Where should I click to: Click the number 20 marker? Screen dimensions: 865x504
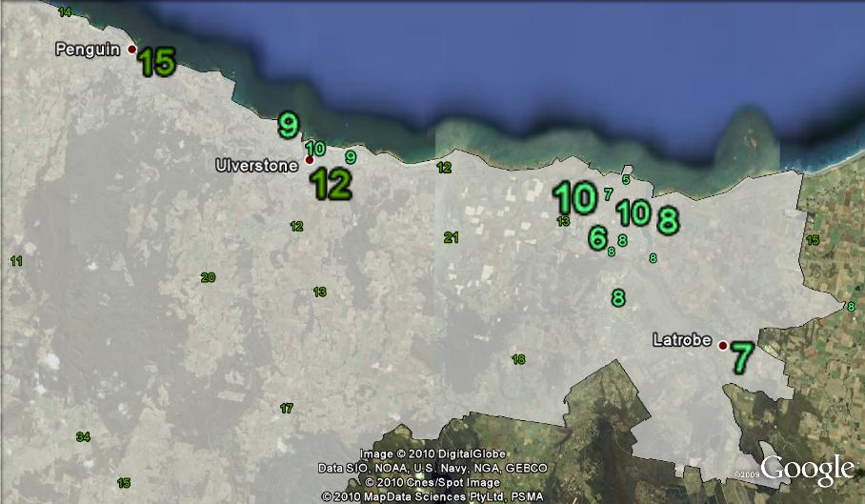click(208, 277)
